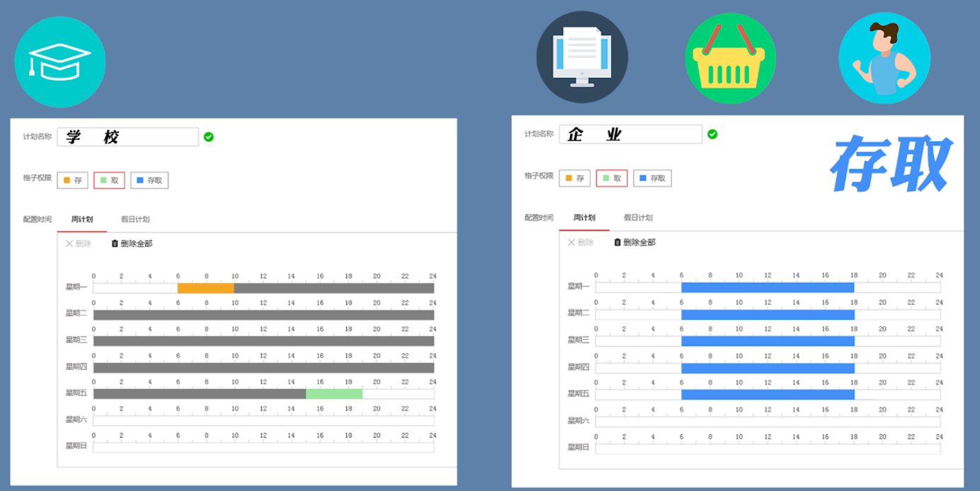
Task: Select the 存 permission in school panel
Action: coord(72,180)
